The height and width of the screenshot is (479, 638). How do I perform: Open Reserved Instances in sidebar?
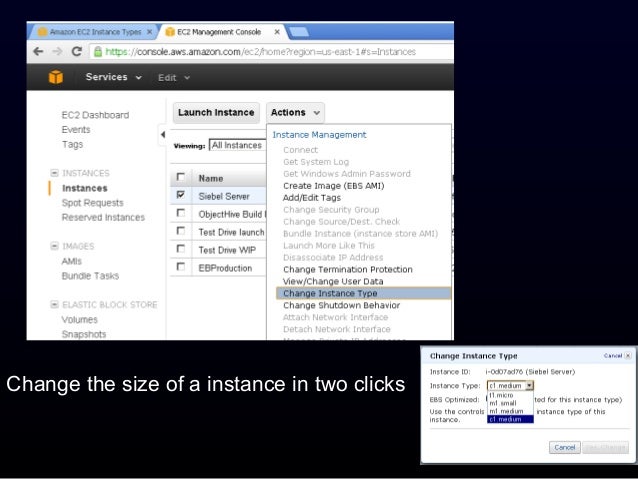pos(103,217)
